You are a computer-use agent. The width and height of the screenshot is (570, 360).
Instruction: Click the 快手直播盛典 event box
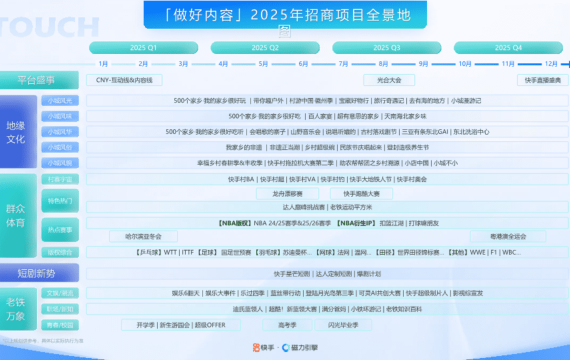pyautogui.click(x=543, y=80)
